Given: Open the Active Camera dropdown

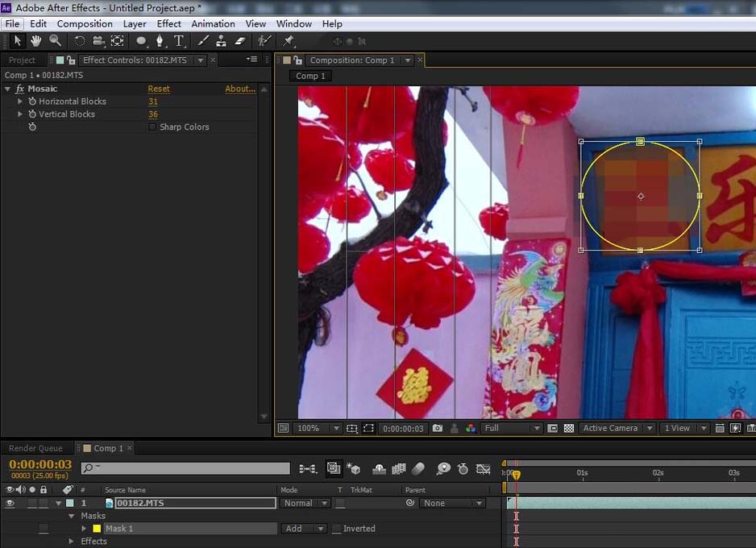Looking at the screenshot, I should (x=617, y=429).
